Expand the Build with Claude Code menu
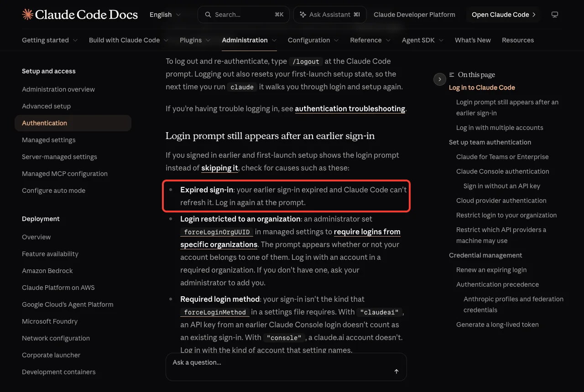Screen dimensions: 584x392 (x=129, y=40)
